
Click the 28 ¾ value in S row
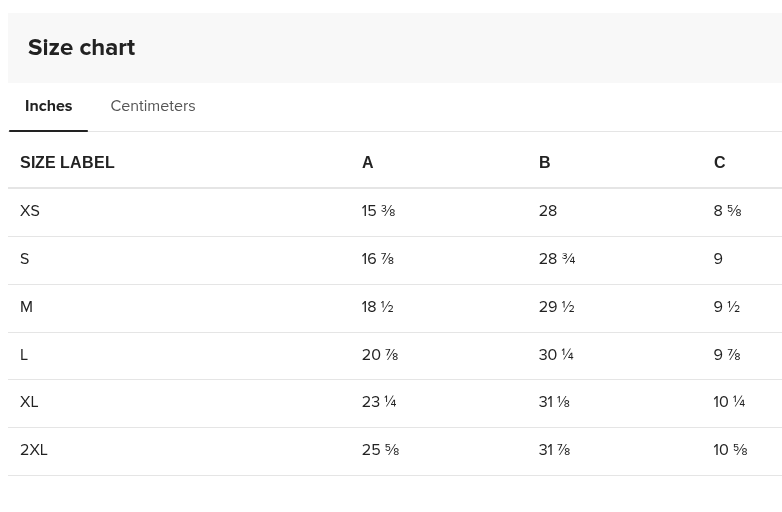[x=556, y=259]
